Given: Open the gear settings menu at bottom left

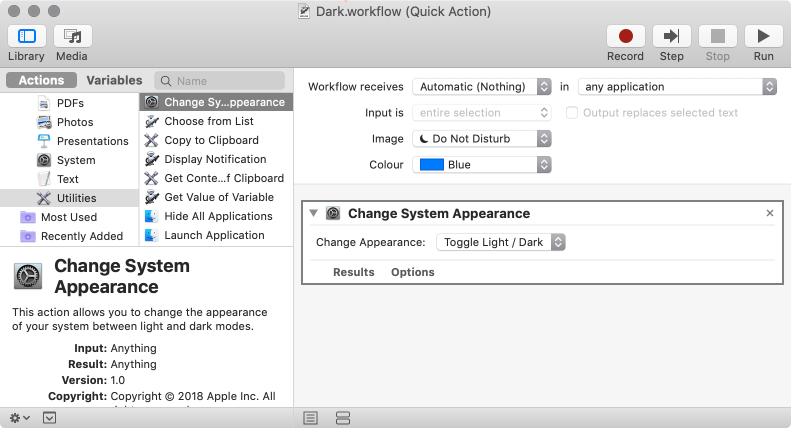Looking at the screenshot, I should (20, 418).
